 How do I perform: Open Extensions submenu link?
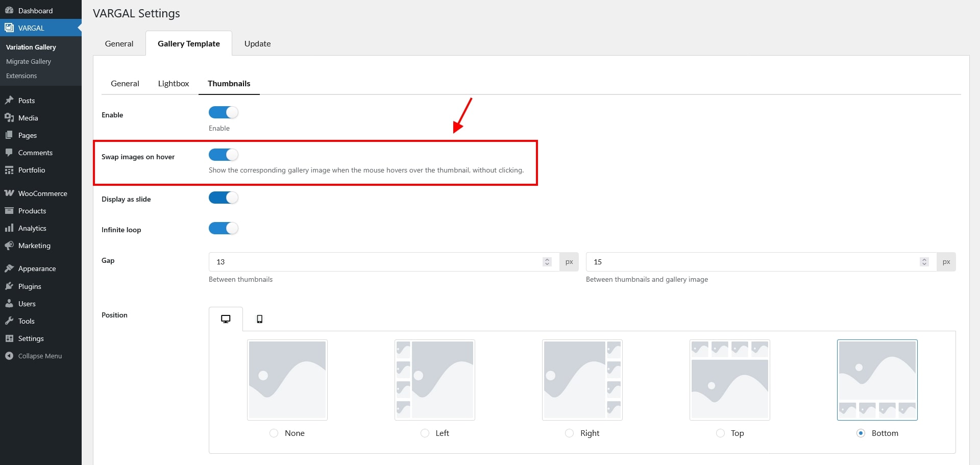click(x=21, y=76)
